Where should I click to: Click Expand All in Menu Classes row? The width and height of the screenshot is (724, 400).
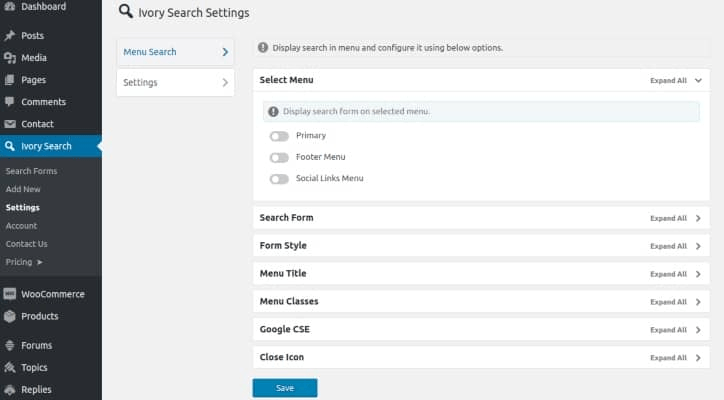click(x=668, y=302)
